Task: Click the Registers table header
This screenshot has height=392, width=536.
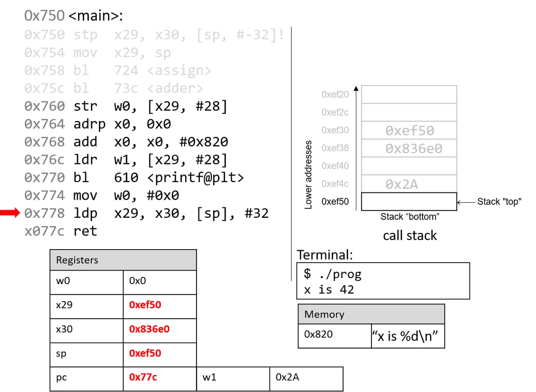Action: click(123, 260)
